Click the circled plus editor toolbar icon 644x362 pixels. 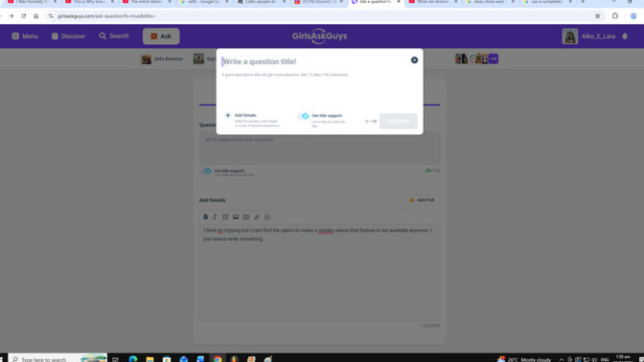pos(267,217)
